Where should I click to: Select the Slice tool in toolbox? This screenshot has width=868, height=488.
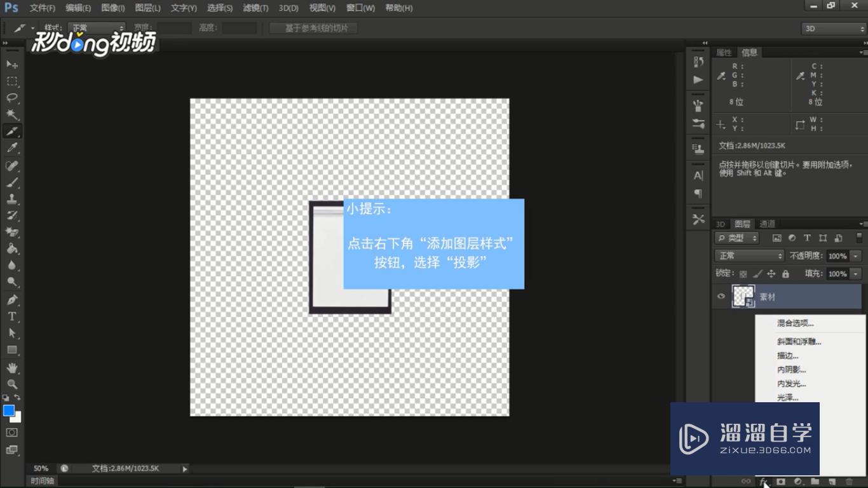pos(12,131)
